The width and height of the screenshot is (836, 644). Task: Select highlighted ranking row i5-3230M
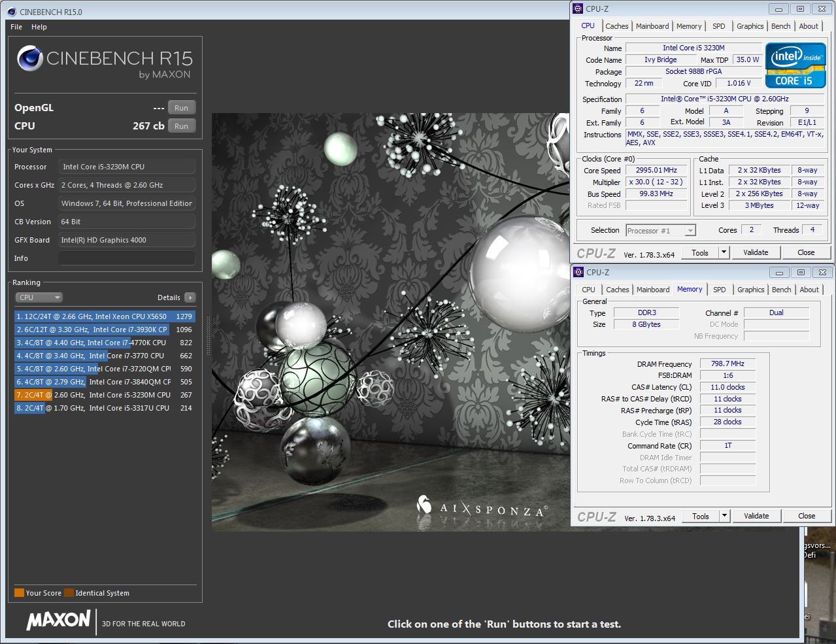(x=105, y=395)
